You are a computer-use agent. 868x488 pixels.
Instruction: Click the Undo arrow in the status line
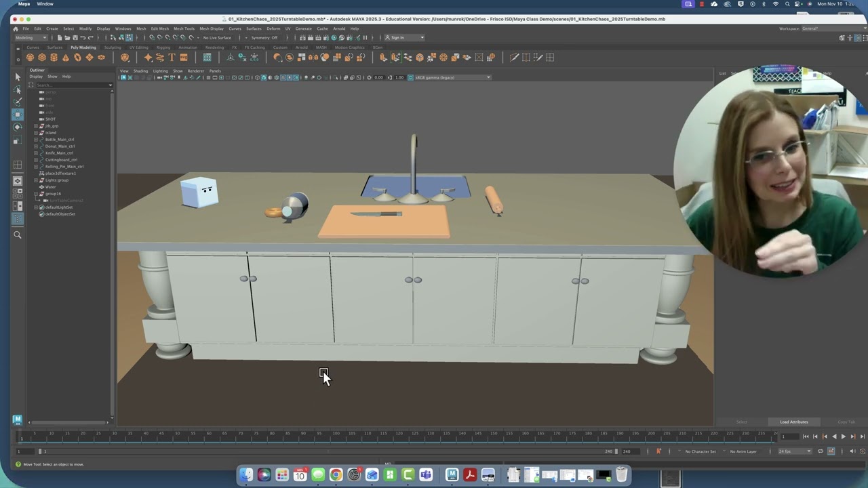point(83,38)
